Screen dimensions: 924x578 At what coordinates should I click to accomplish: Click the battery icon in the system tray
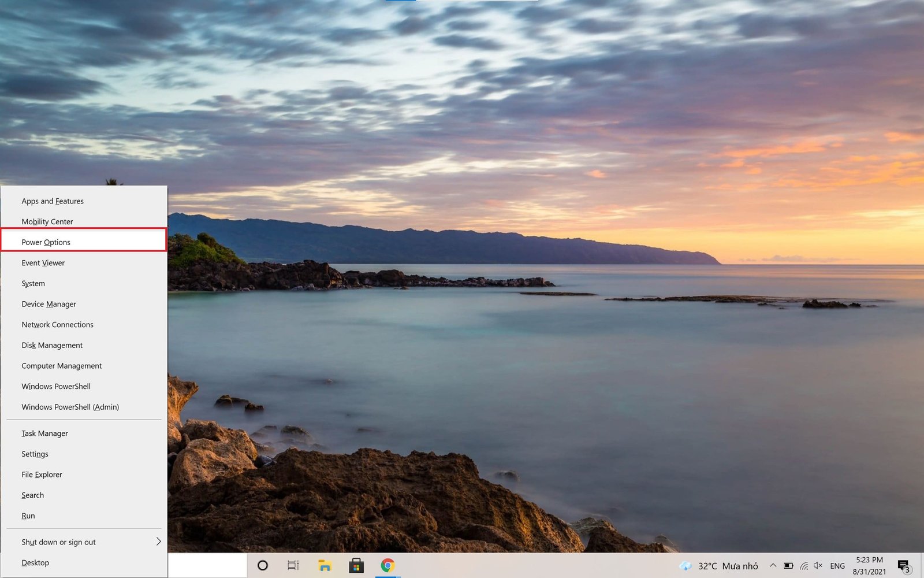click(x=789, y=565)
